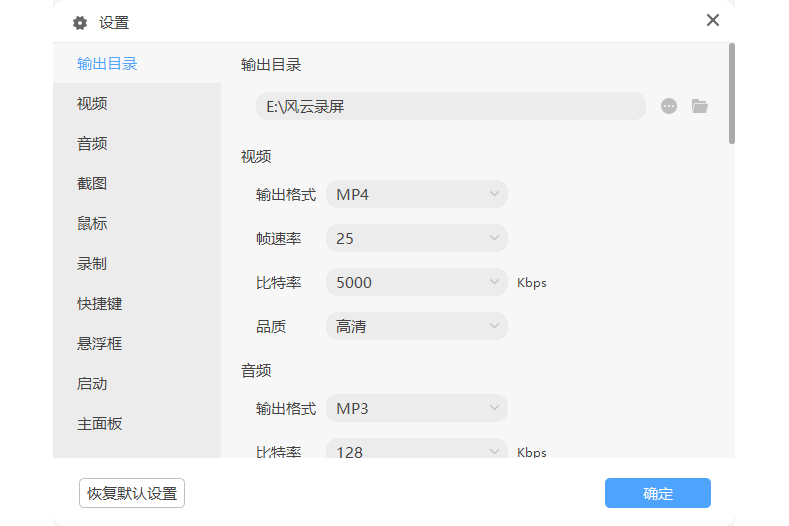789x526 pixels.
Task: Switch to the 视频 sidebar tab
Action: 92,103
